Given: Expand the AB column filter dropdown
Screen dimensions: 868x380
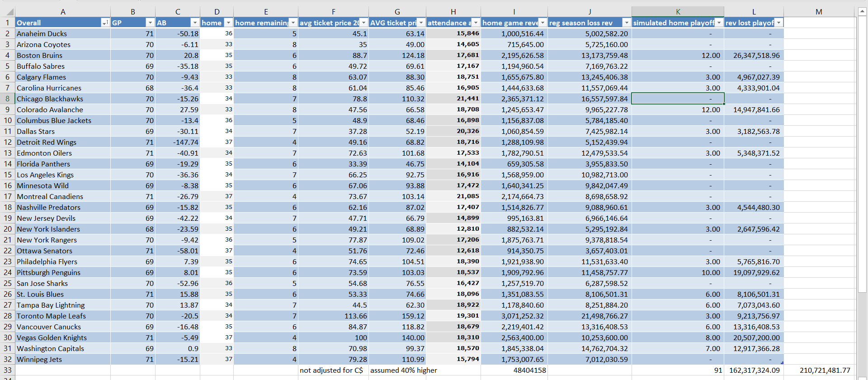Looking at the screenshot, I should click(194, 23).
